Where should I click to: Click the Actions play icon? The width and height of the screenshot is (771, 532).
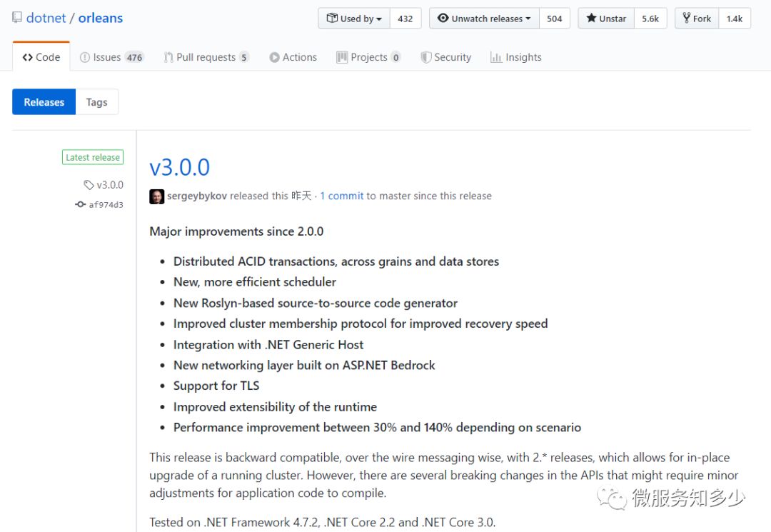tap(274, 58)
